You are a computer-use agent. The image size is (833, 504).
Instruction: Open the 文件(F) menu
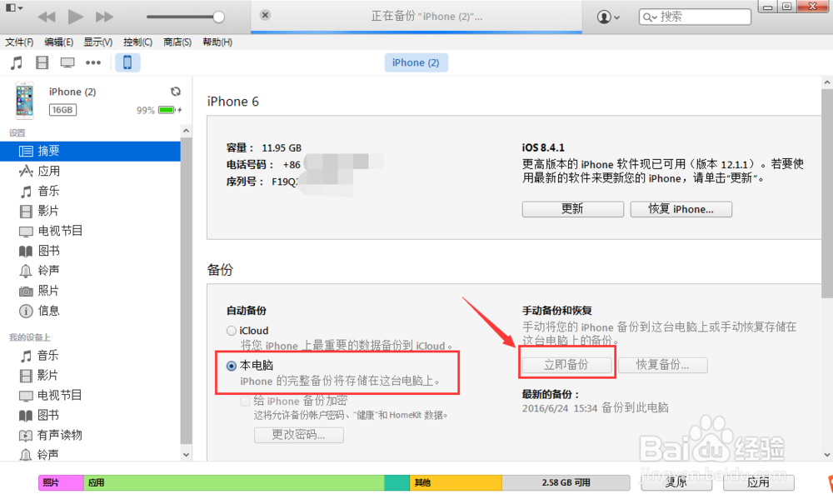pyautogui.click(x=19, y=42)
